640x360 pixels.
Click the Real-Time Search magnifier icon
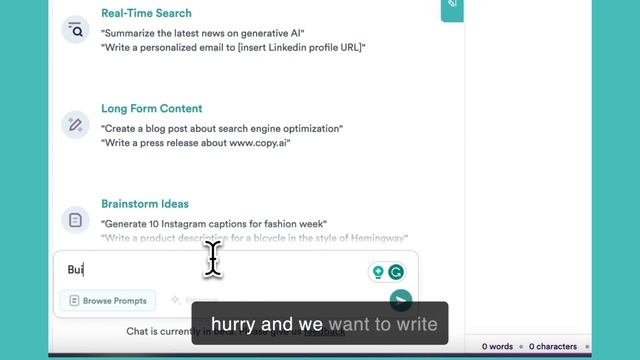tap(75, 29)
